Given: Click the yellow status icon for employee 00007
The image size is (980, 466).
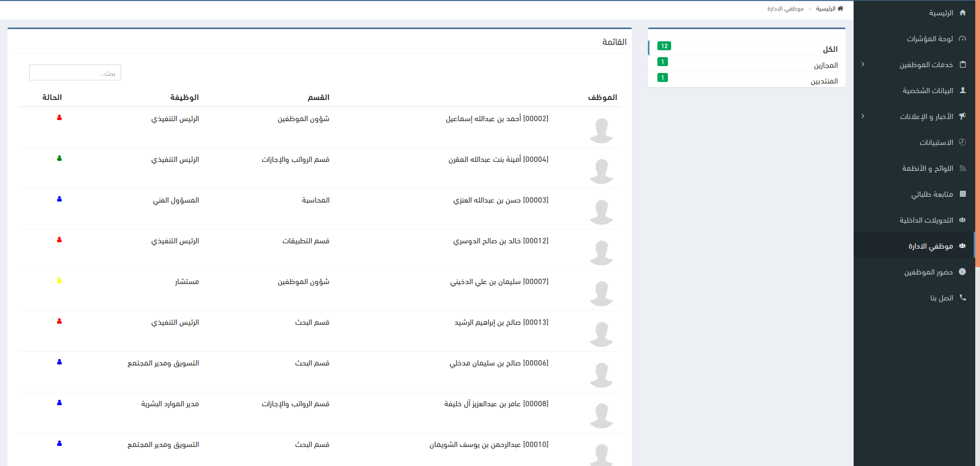Looking at the screenshot, I should (59, 281).
